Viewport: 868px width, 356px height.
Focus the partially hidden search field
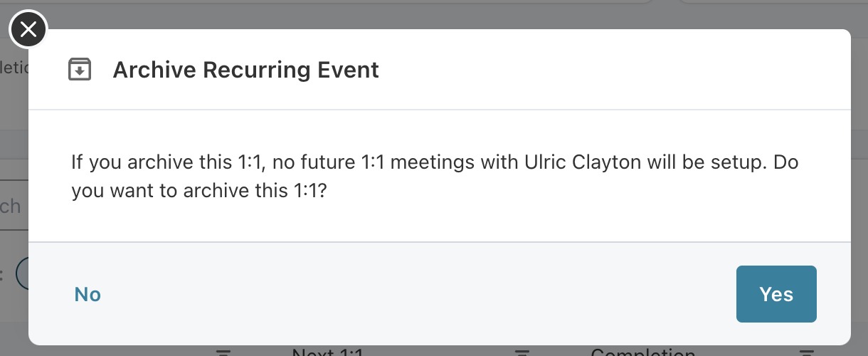pos(13,206)
